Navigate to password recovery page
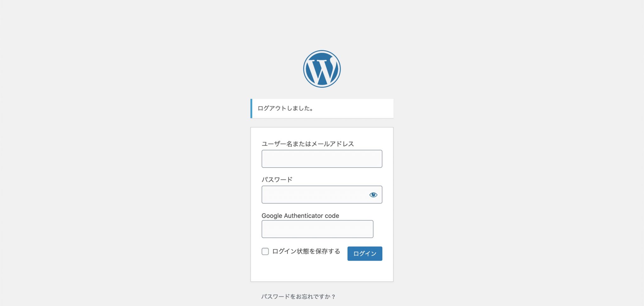Image resolution: width=644 pixels, height=306 pixels. [299, 296]
